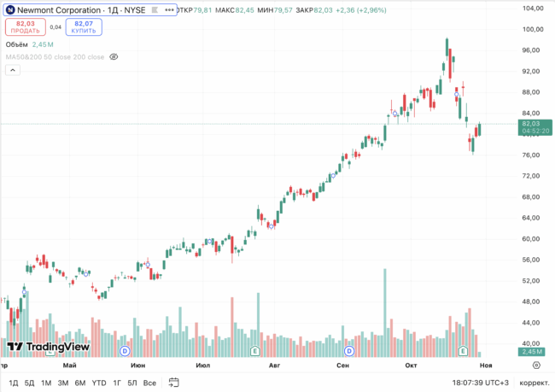Click the flag icon next to NYSE

154,10
